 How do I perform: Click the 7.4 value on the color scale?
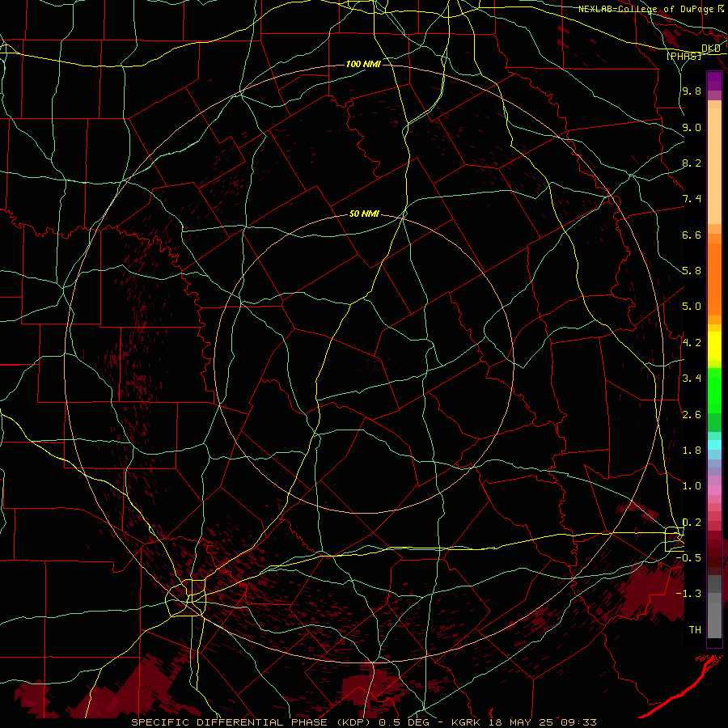(692, 199)
